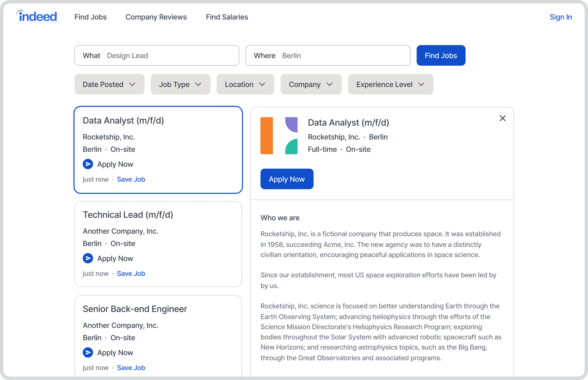Image resolution: width=588 pixels, height=380 pixels.
Task: Click the Sign In button
Action: coord(561,17)
